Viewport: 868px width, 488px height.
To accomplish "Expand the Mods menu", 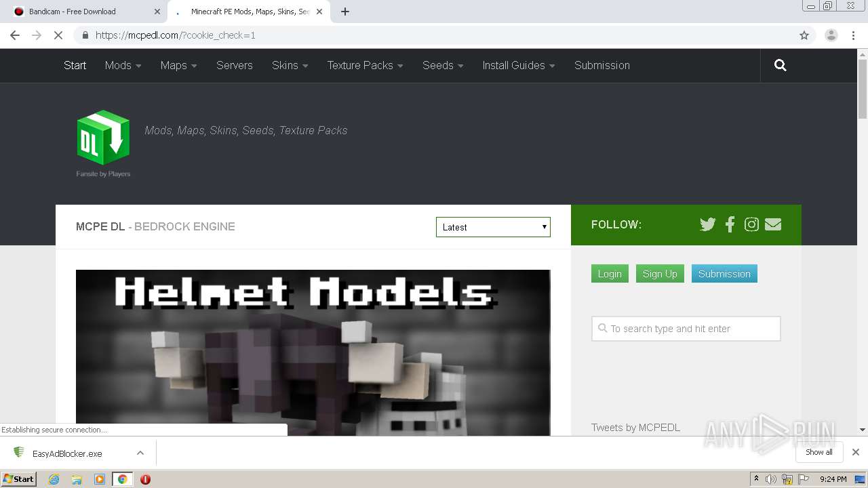I will pyautogui.click(x=123, y=65).
